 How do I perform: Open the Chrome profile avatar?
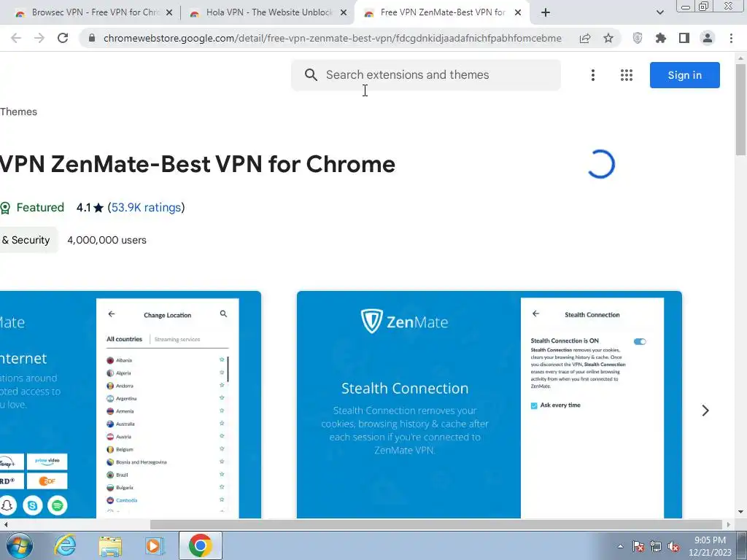pyautogui.click(x=708, y=38)
